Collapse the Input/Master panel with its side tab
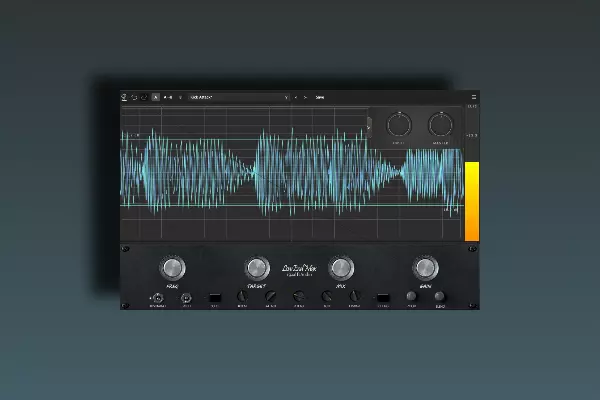 [x=369, y=126]
